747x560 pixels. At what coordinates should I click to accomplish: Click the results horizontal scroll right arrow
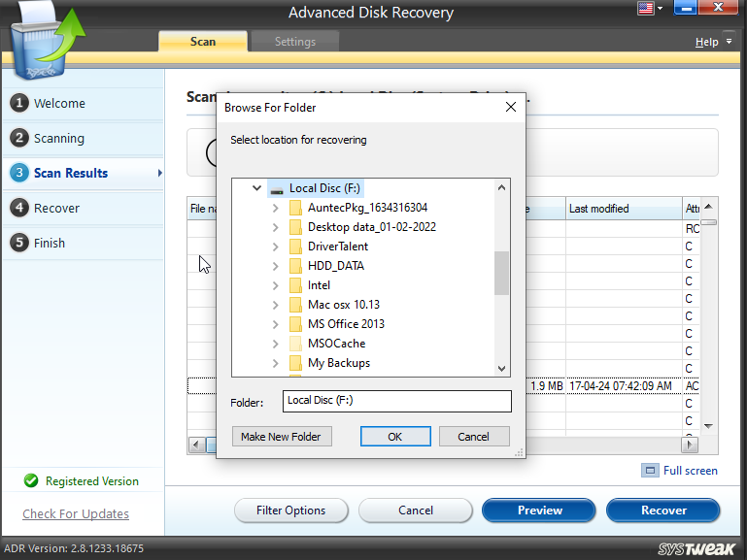coord(690,445)
